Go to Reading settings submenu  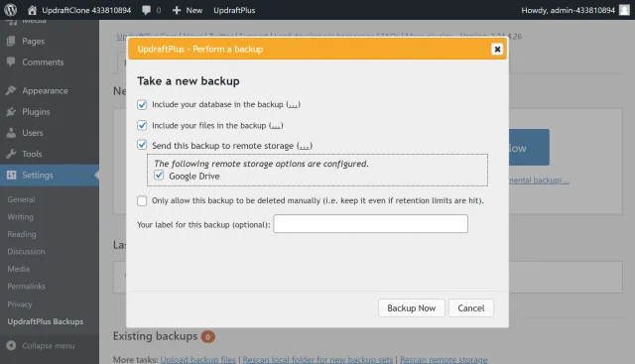point(22,234)
